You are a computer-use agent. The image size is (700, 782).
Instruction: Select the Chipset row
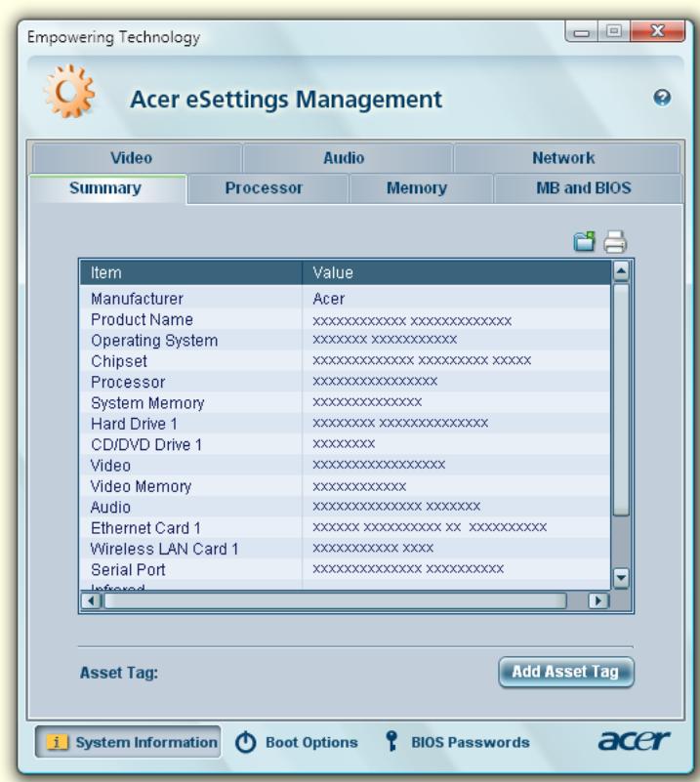pyautogui.click(x=345, y=361)
